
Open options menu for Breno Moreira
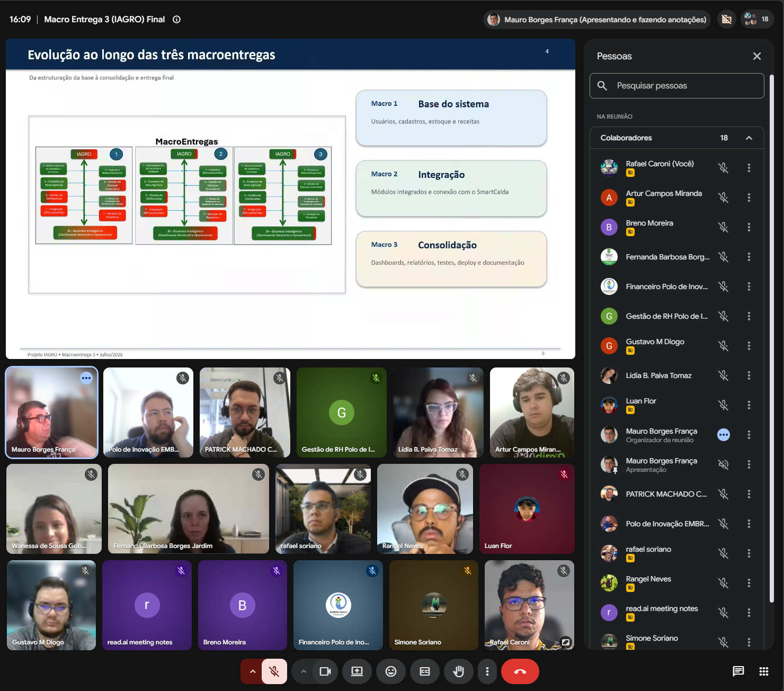tap(749, 227)
